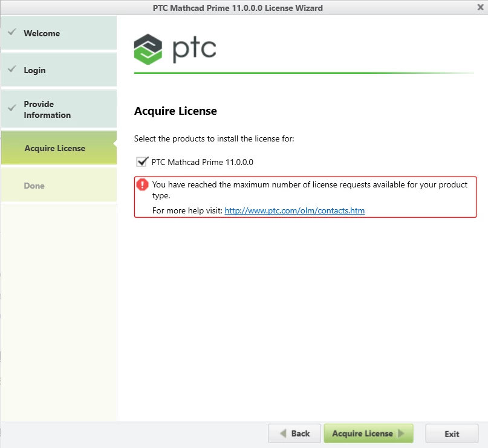The height and width of the screenshot is (448, 488).
Task: Select the Acquire License sidebar step
Action: point(59,148)
